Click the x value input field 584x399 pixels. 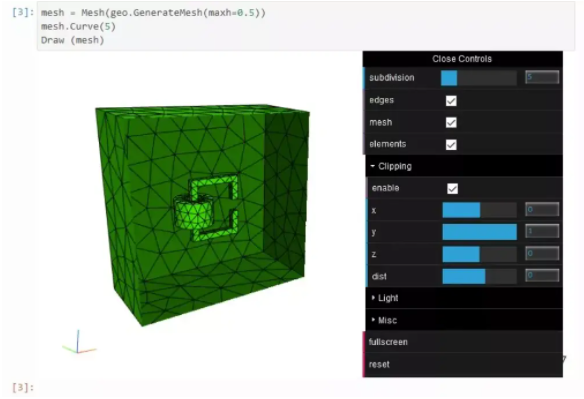(542, 209)
